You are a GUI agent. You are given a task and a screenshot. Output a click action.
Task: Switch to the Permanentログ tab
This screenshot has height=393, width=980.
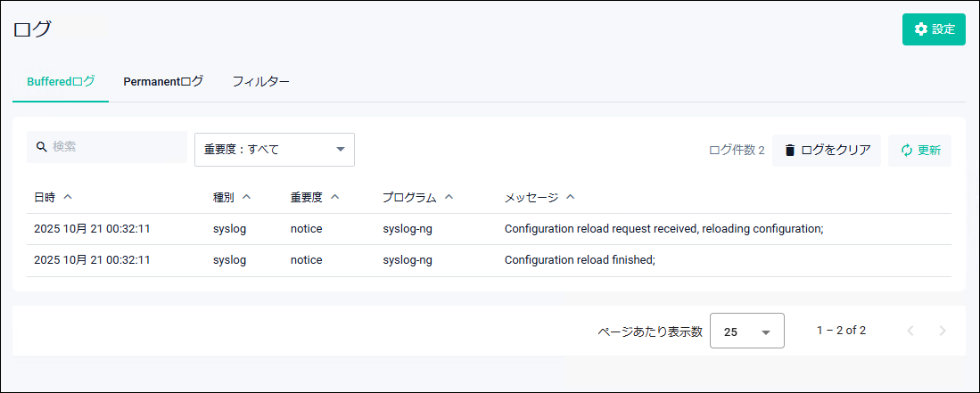click(163, 82)
